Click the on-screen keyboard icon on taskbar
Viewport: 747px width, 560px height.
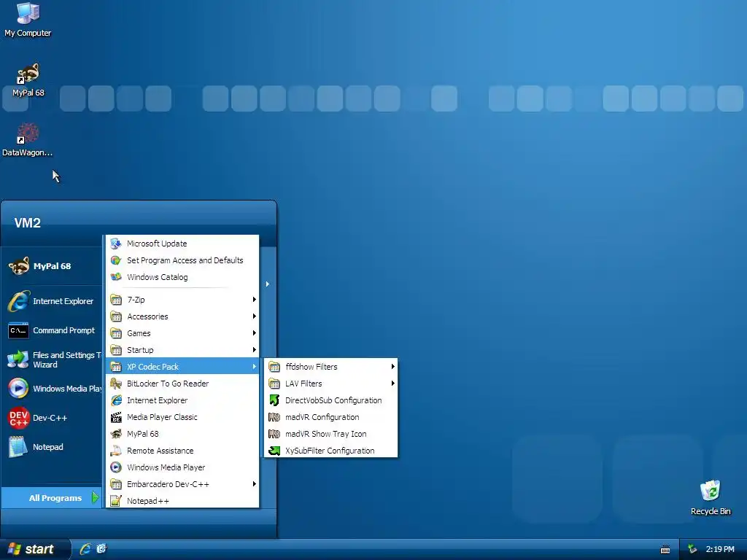point(665,550)
